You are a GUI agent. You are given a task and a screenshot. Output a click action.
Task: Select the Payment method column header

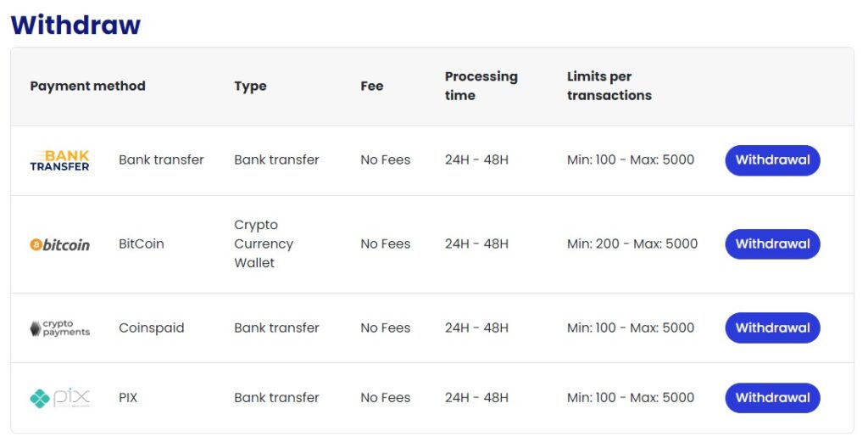pyautogui.click(x=87, y=86)
